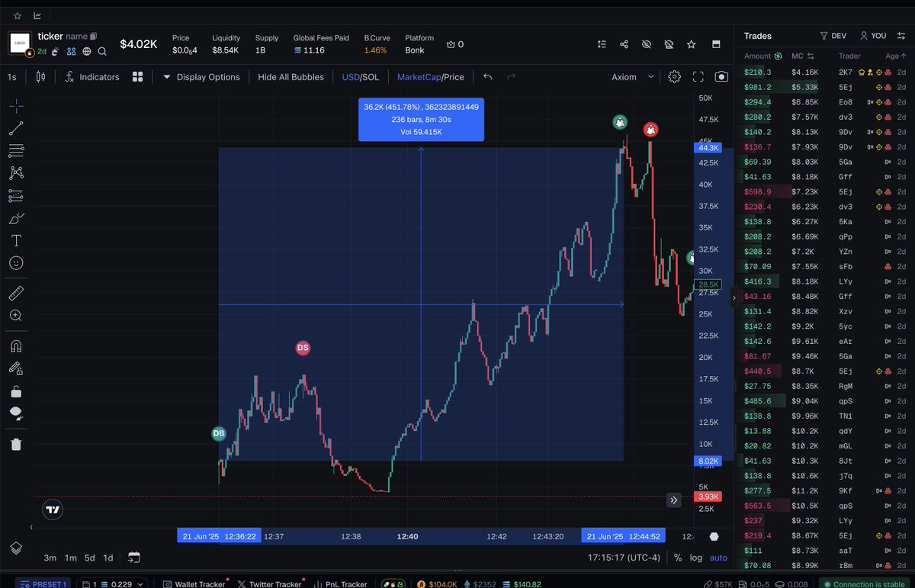The image size is (915, 588).
Task: Click the star icon in top tab bar
Action: [x=18, y=15]
